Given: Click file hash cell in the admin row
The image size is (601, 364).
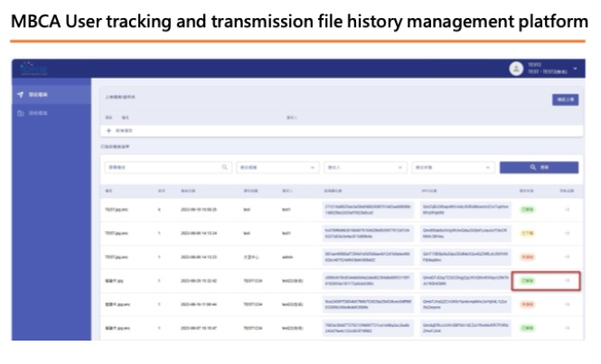Looking at the screenshot, I should pos(368,257).
